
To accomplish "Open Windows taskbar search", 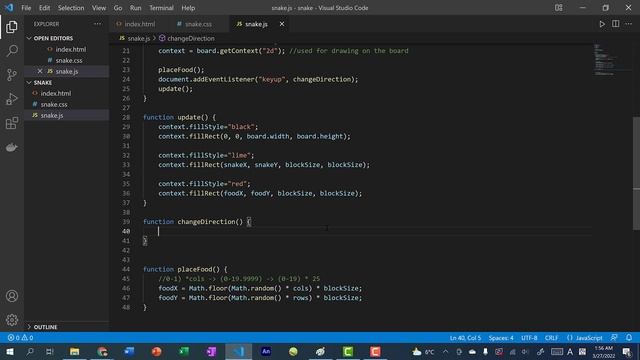I will [x=30, y=351].
